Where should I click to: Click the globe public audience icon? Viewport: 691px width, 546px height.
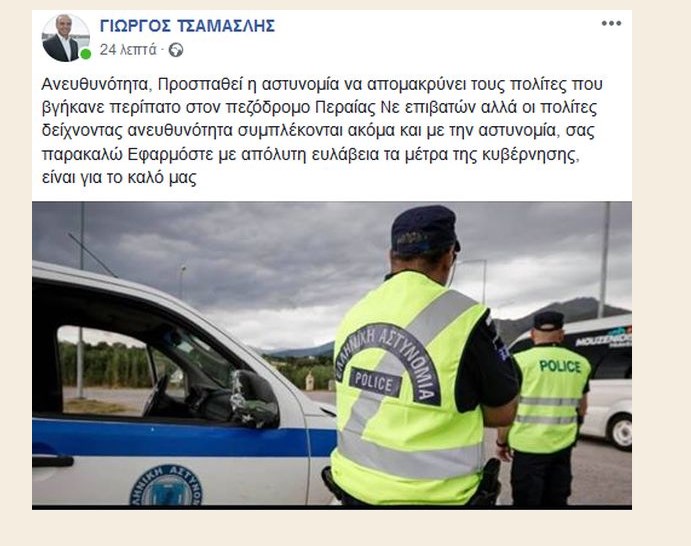(176, 50)
